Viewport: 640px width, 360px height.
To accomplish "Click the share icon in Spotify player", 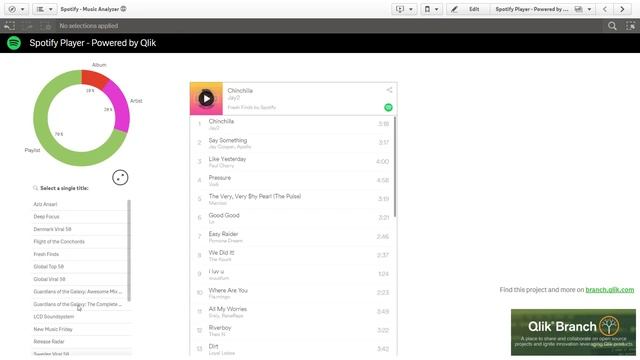I will coord(389,90).
